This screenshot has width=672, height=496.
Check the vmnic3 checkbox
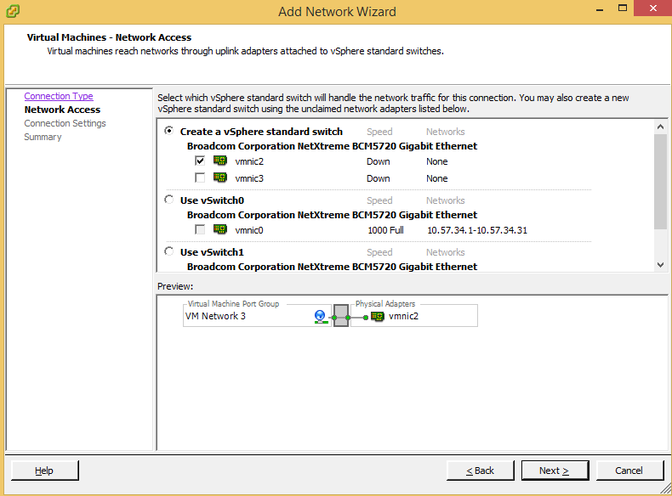pyautogui.click(x=200, y=179)
